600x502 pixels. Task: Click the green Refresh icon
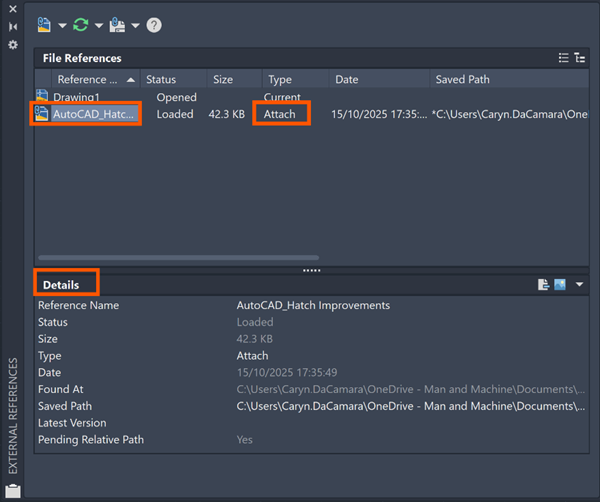[81, 24]
